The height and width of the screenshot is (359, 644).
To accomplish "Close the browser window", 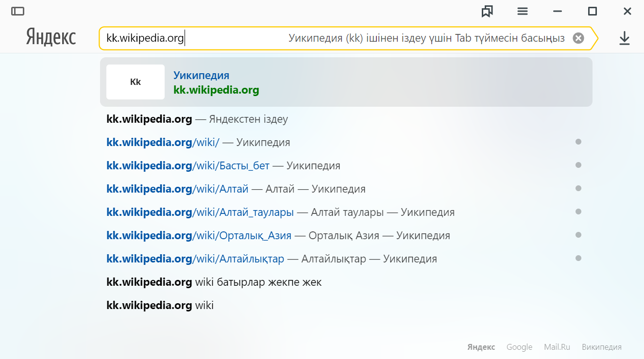I will pos(627,11).
